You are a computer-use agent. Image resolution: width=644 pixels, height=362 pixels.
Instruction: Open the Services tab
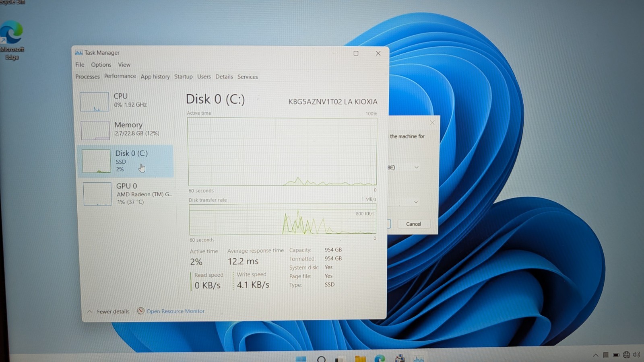(248, 77)
